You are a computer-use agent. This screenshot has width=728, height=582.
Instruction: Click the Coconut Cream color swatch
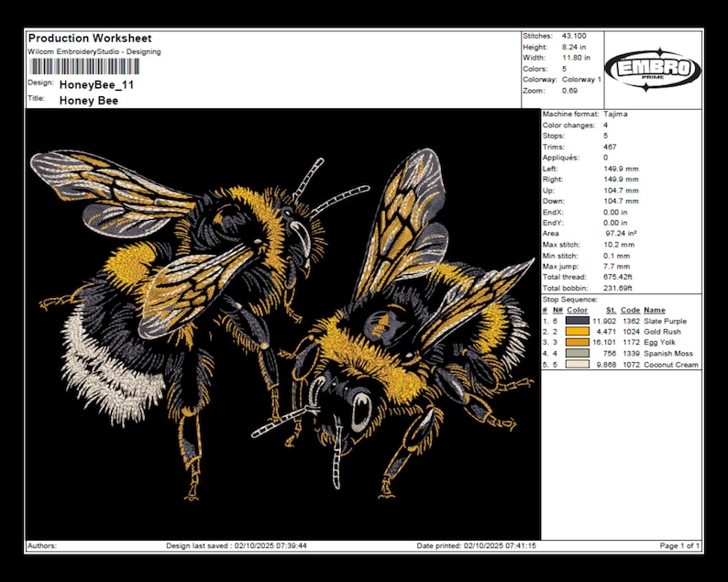577,365
